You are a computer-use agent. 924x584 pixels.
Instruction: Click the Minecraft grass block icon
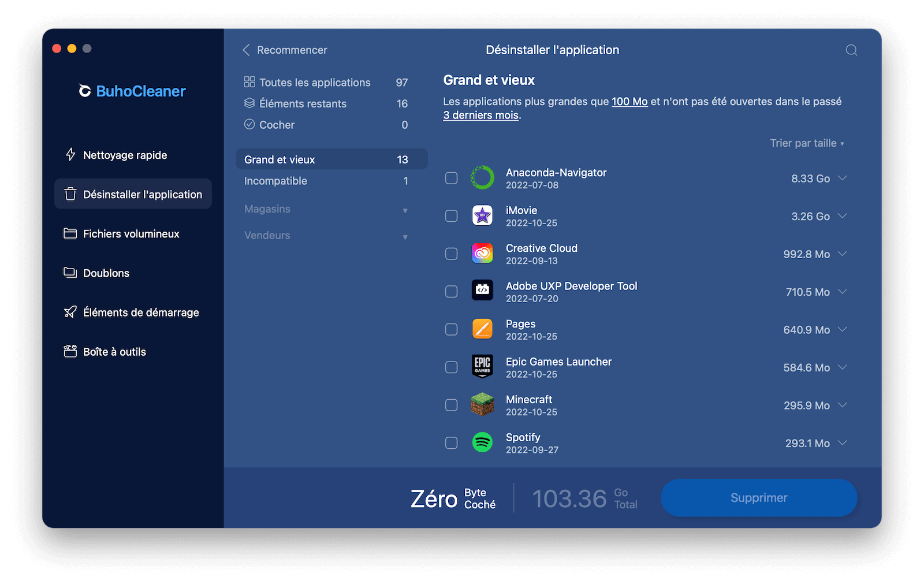pyautogui.click(x=482, y=405)
